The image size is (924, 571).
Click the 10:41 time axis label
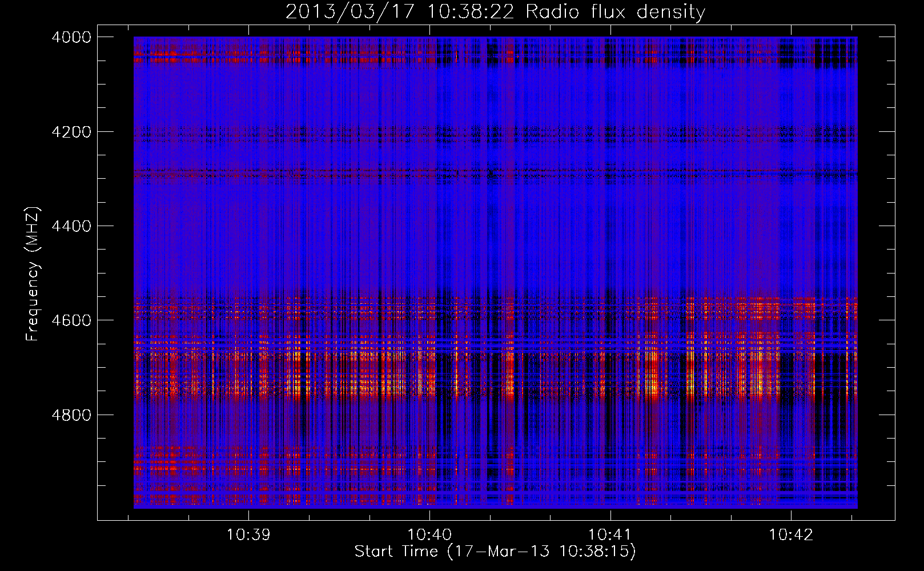pyautogui.click(x=610, y=535)
